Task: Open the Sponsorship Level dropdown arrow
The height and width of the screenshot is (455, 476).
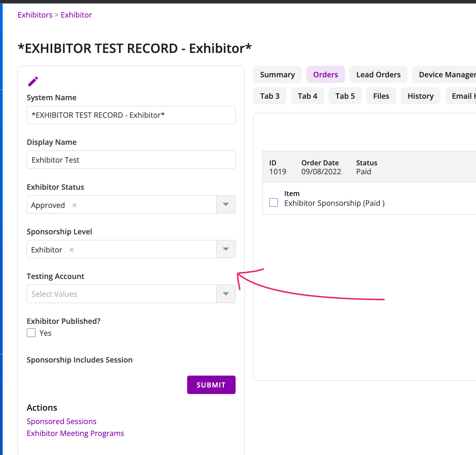Action: click(x=226, y=249)
